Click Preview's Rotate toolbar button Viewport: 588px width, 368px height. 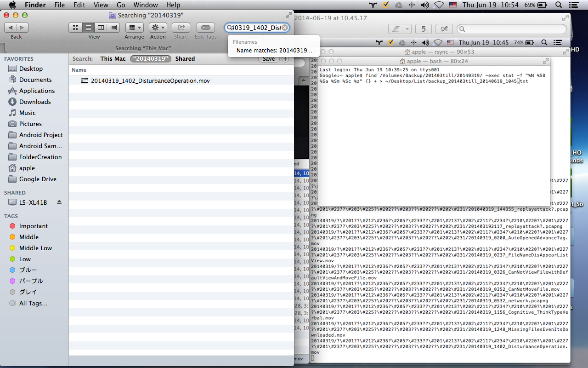click(x=423, y=29)
